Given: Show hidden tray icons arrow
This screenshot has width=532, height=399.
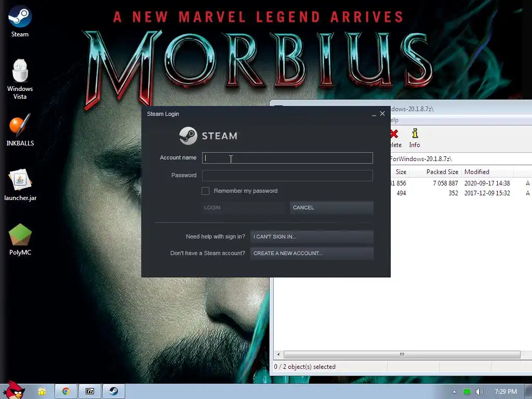Looking at the screenshot, I should point(454,392).
